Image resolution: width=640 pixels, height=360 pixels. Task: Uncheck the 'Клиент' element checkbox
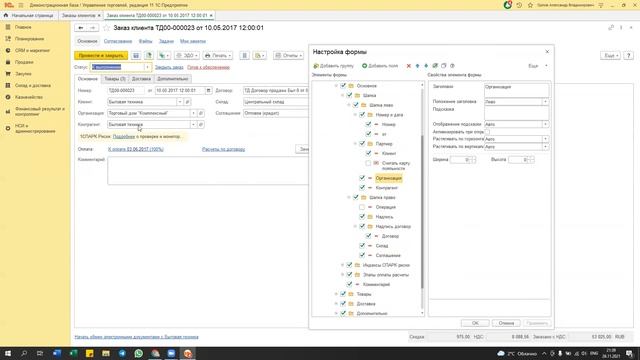[x=369, y=153]
